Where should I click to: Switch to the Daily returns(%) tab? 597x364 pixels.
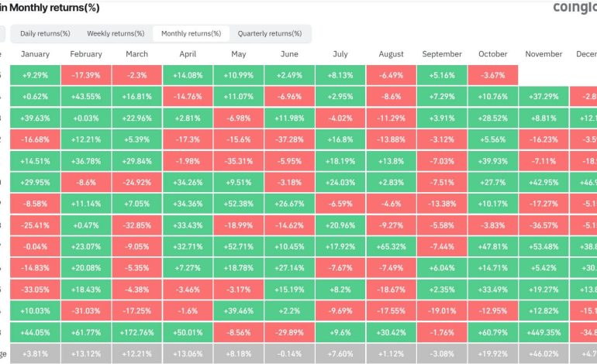coord(45,33)
